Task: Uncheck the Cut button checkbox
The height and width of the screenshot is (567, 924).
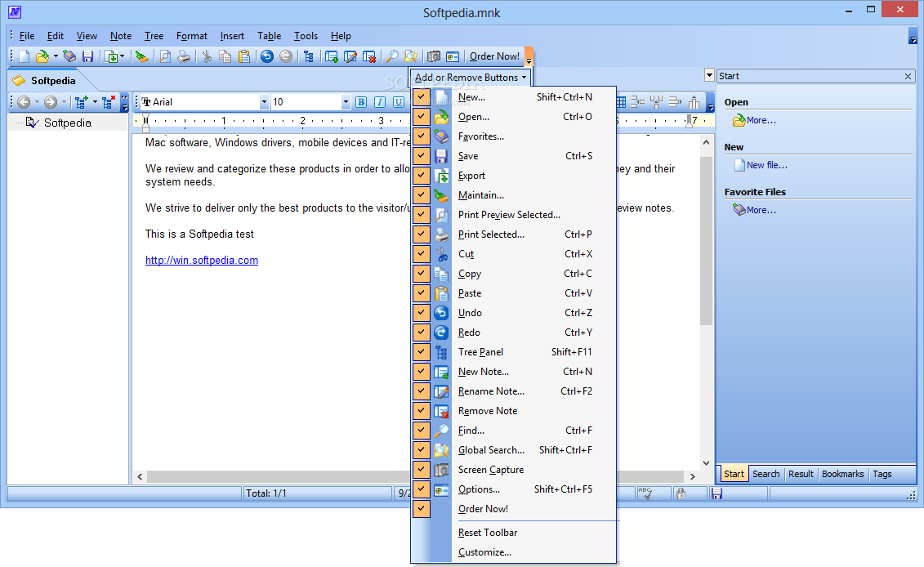Action: [x=422, y=254]
